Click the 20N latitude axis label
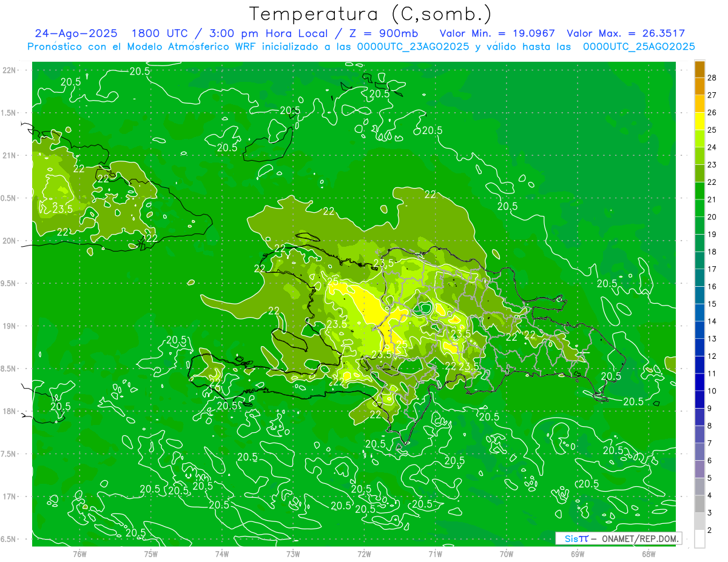The image size is (728, 562). 9,241
